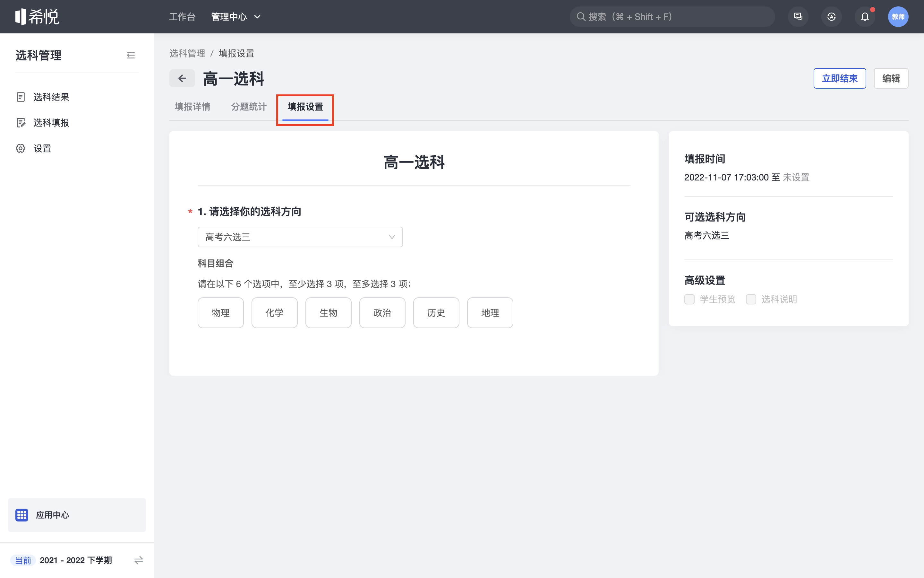The height and width of the screenshot is (578, 924).
Task: Focus the 搜索 input field
Action: pos(672,17)
